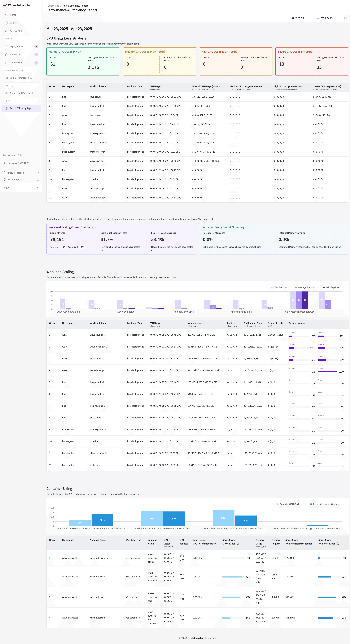
Task: Click order link 4 in Workload Scaling table
Action: (50, 371)
